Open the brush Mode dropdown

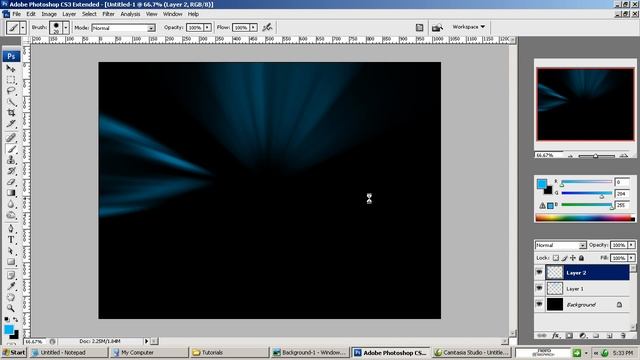(151, 28)
